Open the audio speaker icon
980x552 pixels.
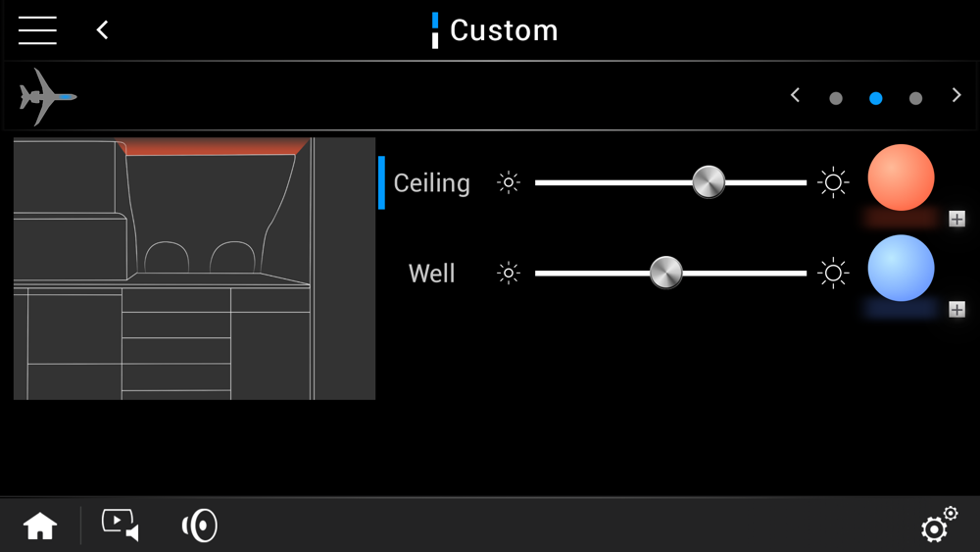tap(199, 526)
